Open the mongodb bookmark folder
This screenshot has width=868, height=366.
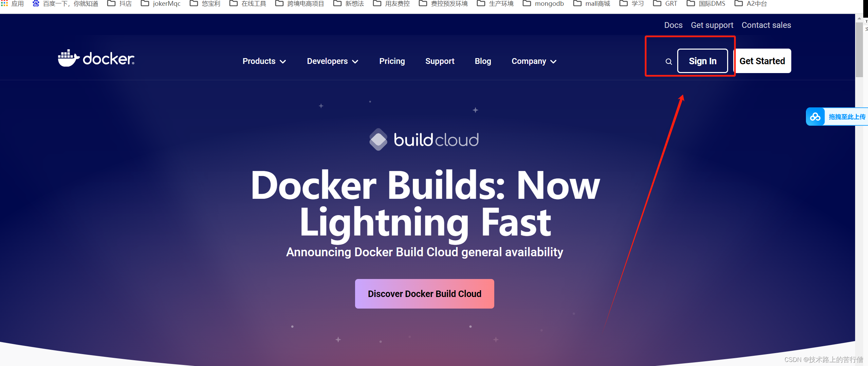pyautogui.click(x=543, y=3)
